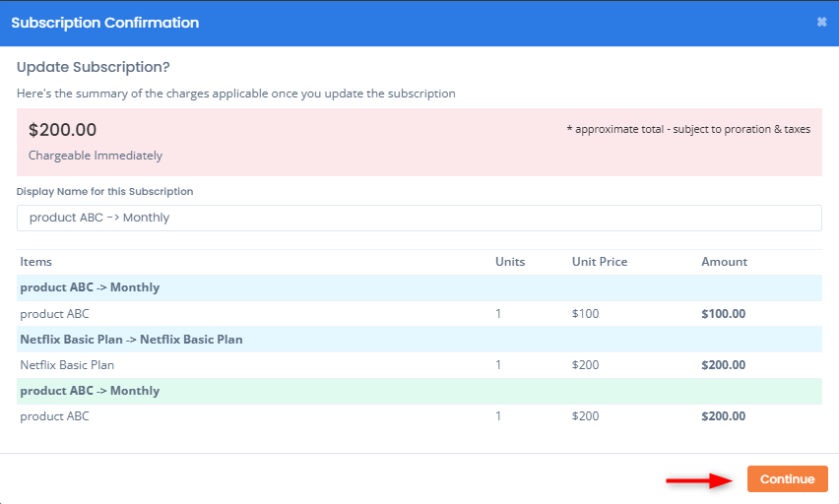
Task: Select the blue 'product ABC -> Monthly' group row
Action: (x=419, y=287)
